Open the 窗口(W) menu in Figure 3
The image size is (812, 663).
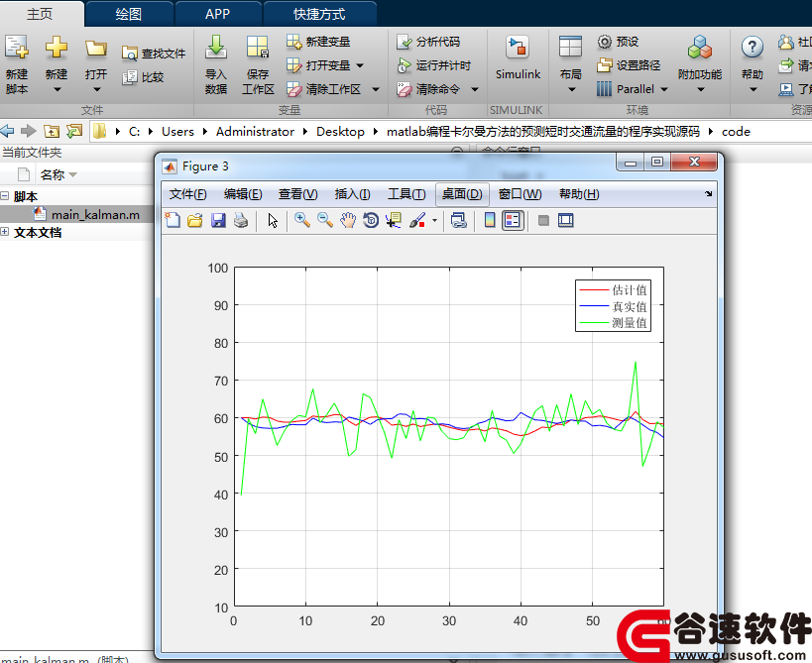(x=520, y=194)
